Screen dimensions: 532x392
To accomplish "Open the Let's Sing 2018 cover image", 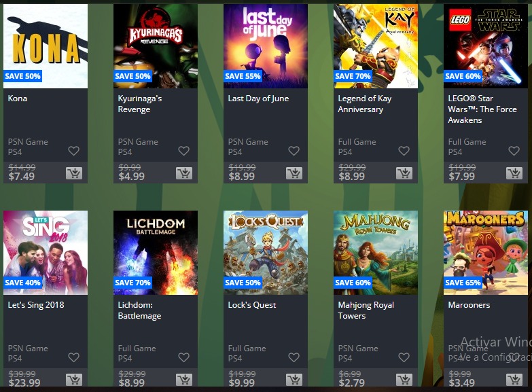I will coord(46,253).
